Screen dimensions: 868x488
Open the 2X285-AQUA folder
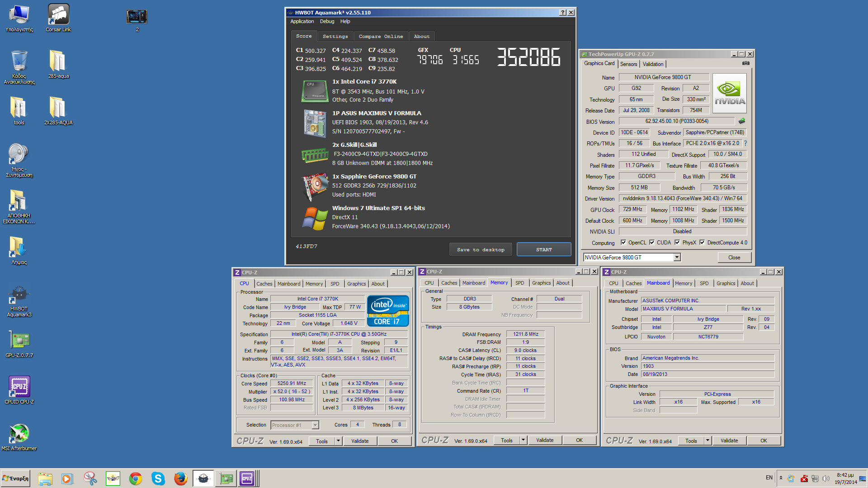[x=58, y=111]
